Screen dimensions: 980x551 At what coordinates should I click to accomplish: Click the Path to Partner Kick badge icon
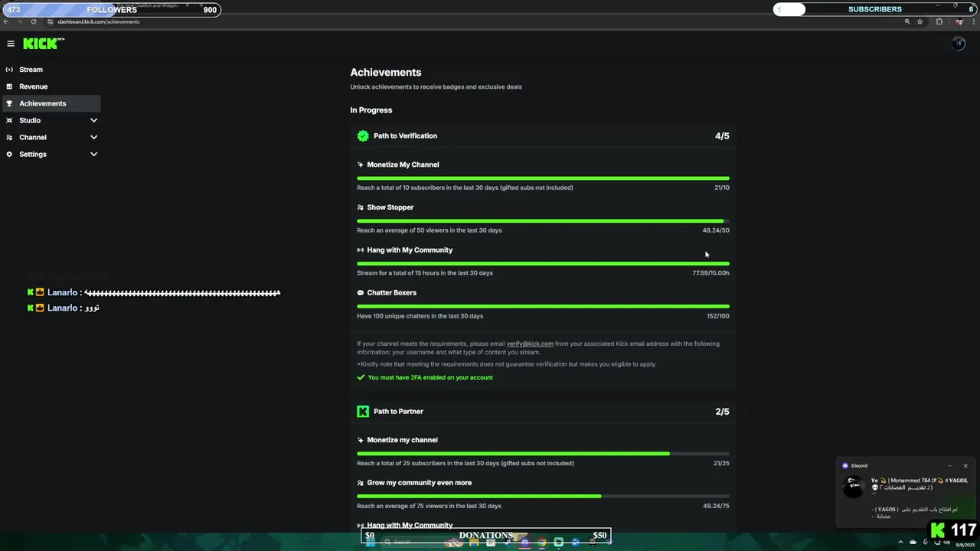coord(363,411)
